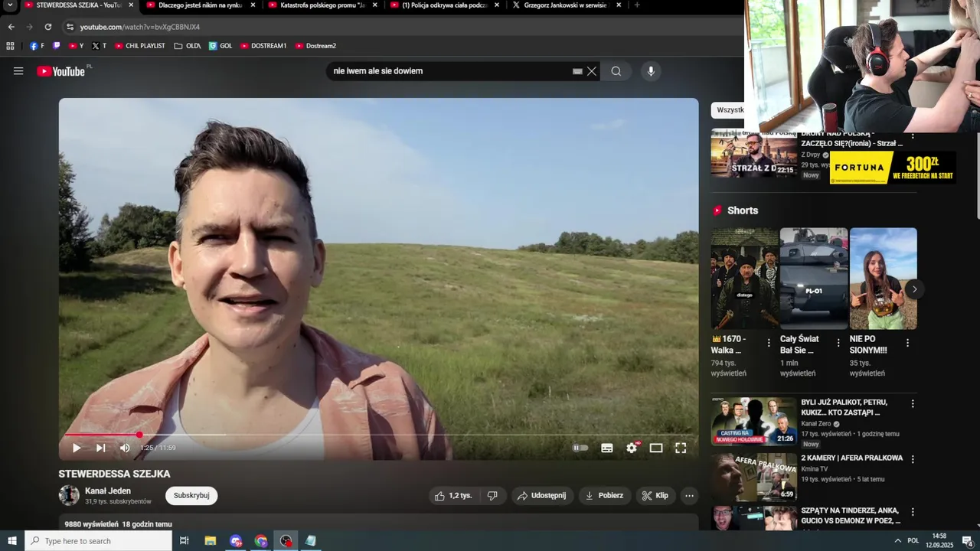
Task: Clear the search query with the X
Action: point(592,71)
